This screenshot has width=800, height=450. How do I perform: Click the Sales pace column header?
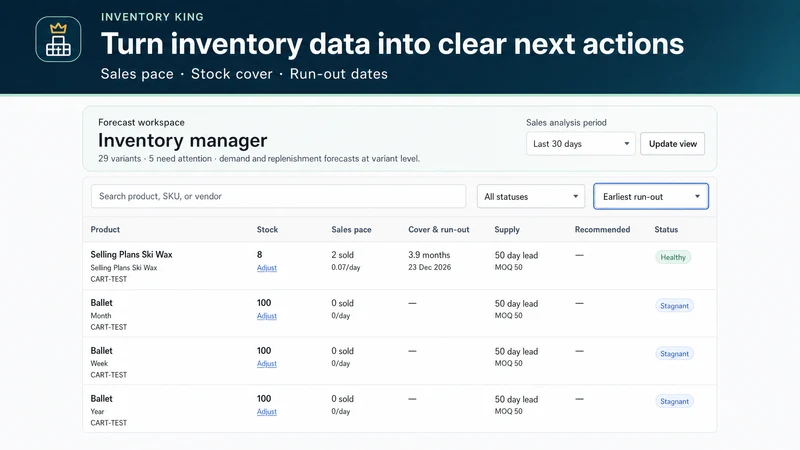point(352,230)
